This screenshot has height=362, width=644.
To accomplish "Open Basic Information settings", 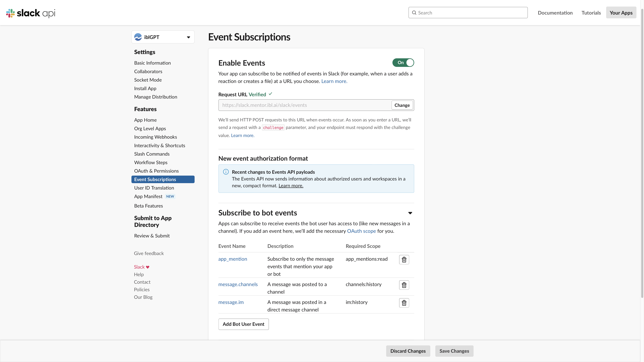I will [x=152, y=63].
